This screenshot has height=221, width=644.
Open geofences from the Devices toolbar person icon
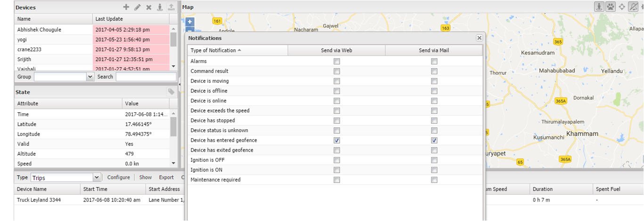point(160,7)
